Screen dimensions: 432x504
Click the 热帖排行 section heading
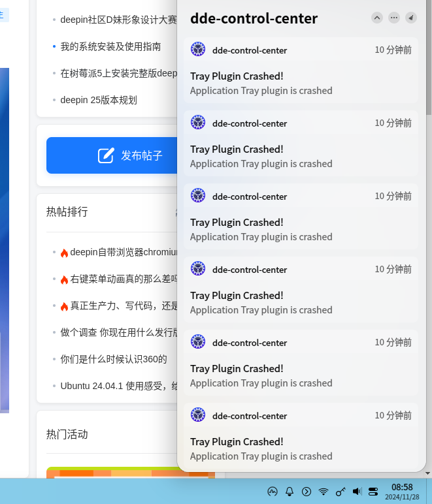click(x=67, y=212)
